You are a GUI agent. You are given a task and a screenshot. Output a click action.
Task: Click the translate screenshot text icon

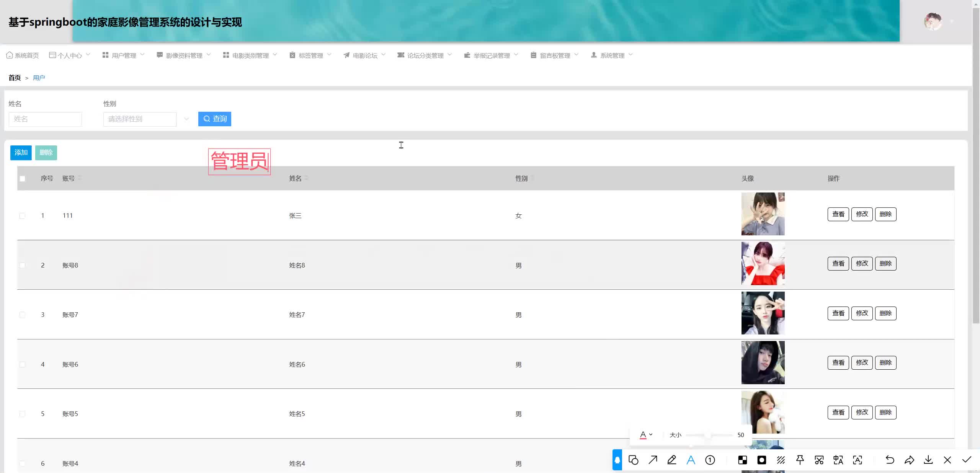[x=838, y=460]
